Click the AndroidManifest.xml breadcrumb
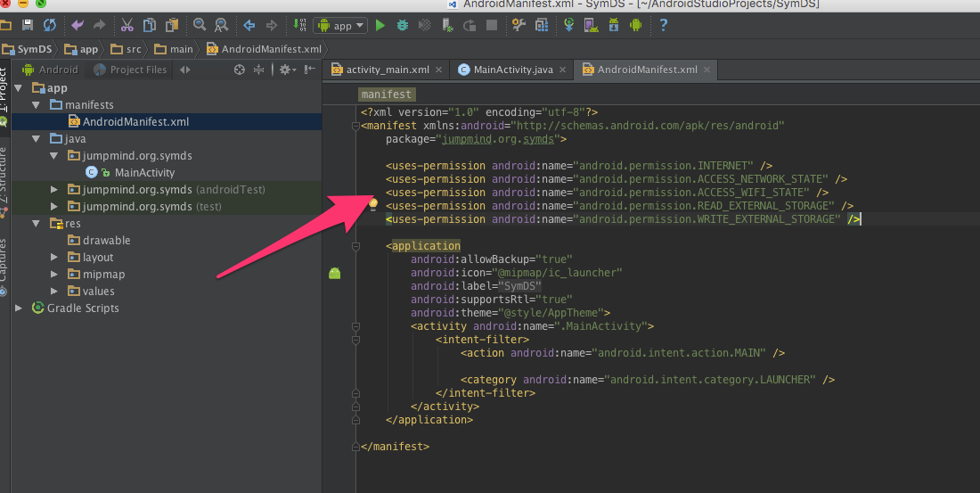Image resolution: width=980 pixels, height=493 pixels. tap(264, 49)
